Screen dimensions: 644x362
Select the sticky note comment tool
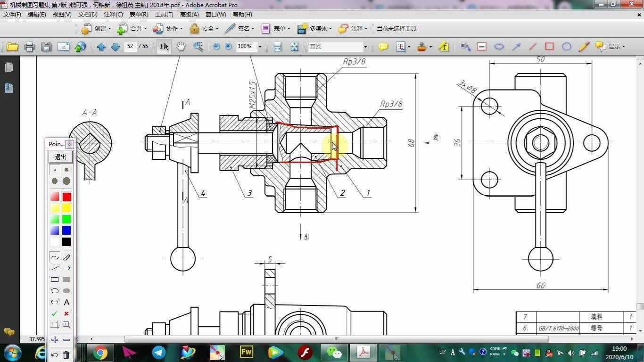click(x=383, y=47)
